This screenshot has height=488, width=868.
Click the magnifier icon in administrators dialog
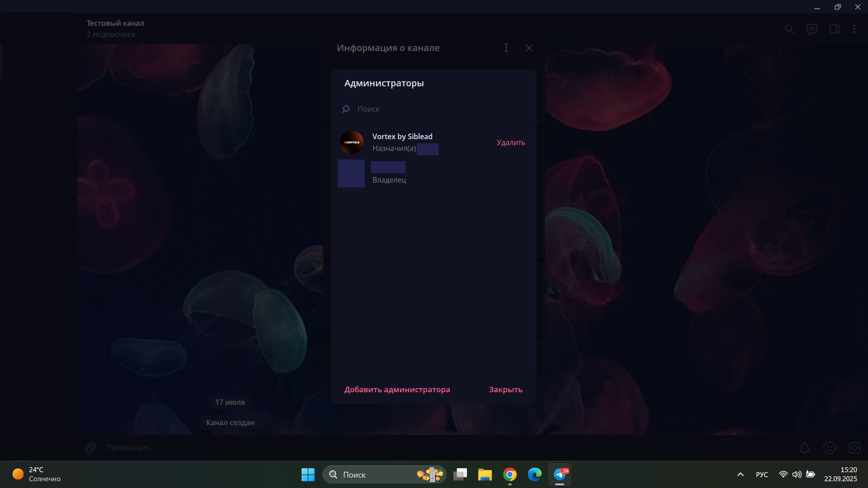tap(346, 109)
